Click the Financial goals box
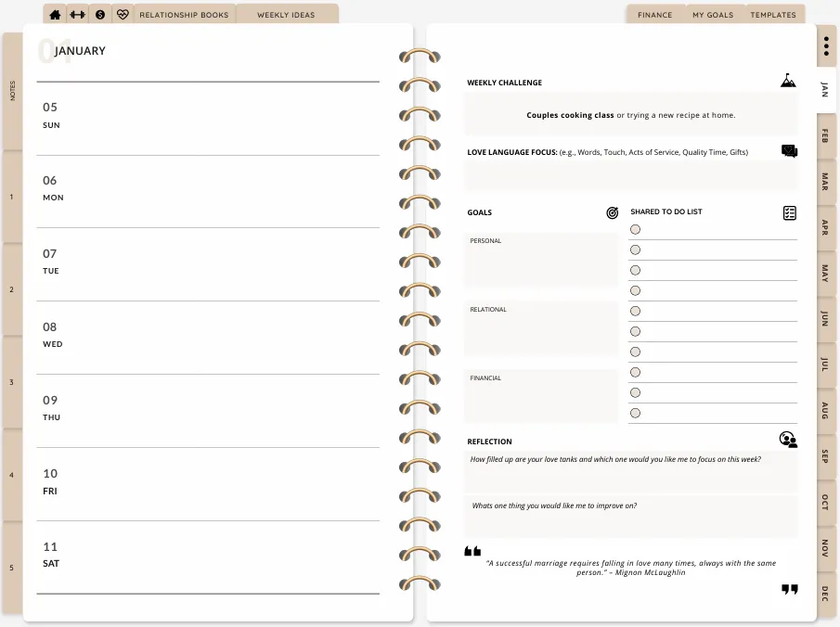840x627 pixels. coord(541,397)
